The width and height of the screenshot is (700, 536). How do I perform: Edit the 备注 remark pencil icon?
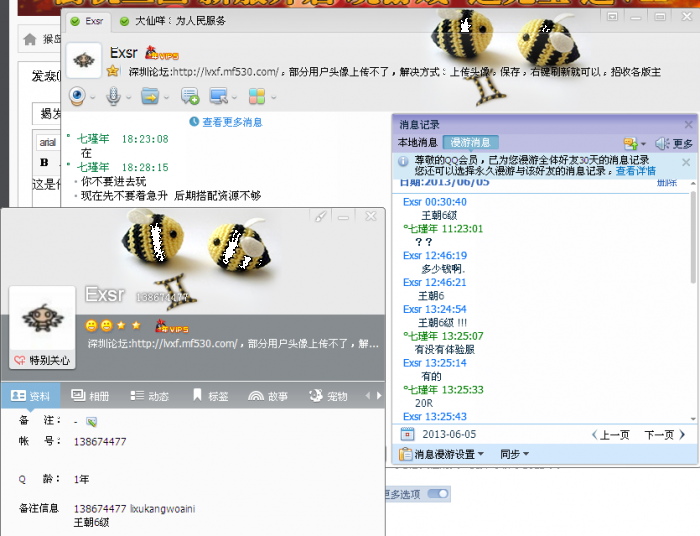pos(92,422)
